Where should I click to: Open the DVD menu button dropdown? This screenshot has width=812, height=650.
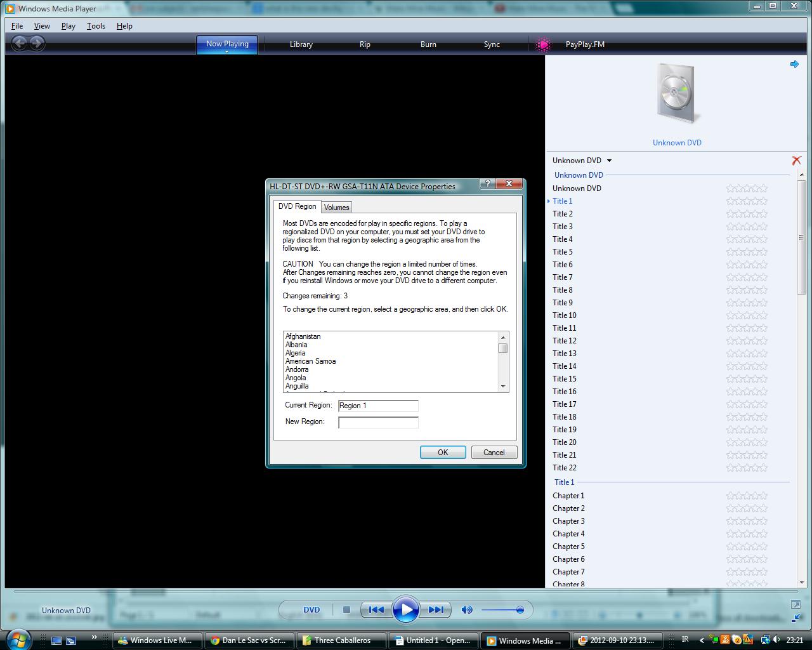point(311,610)
